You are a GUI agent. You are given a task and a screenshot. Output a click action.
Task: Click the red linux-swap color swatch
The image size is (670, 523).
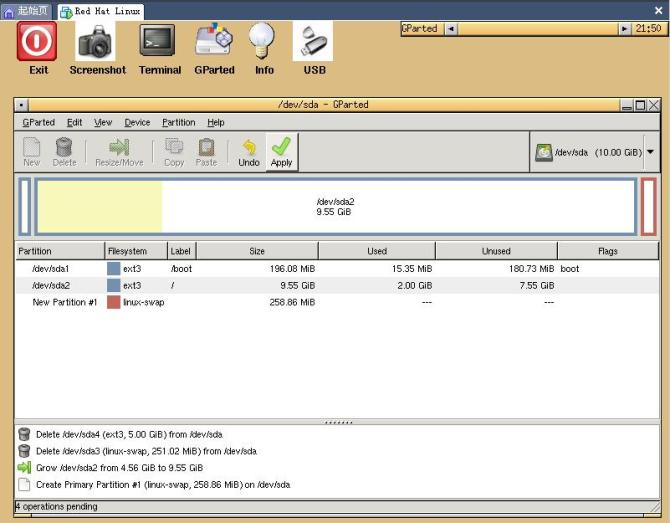pyautogui.click(x=113, y=302)
